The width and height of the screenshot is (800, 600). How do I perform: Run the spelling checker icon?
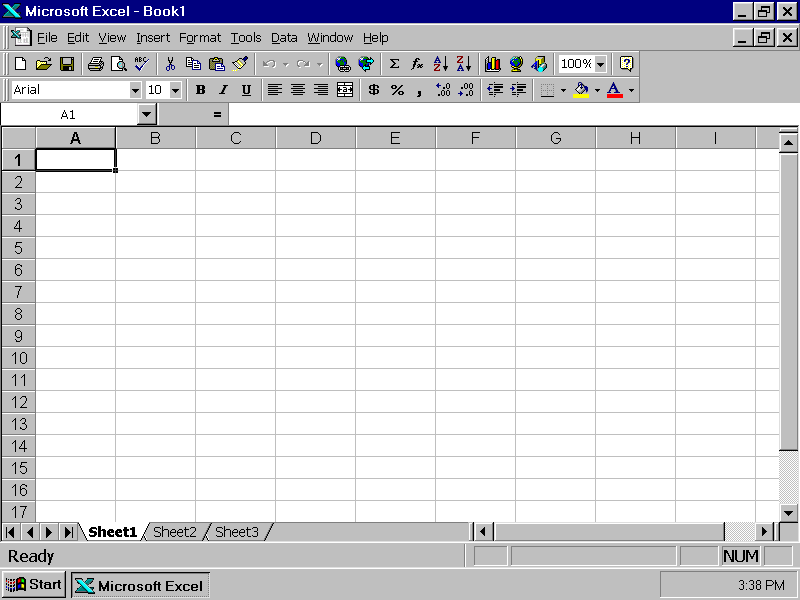pos(141,64)
